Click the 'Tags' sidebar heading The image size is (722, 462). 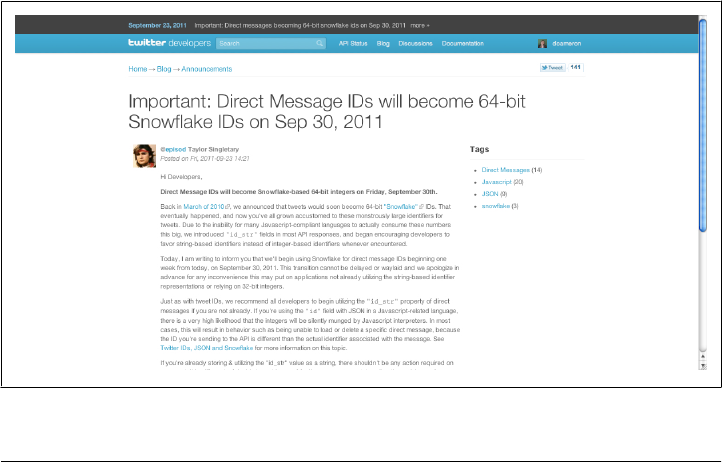pos(479,149)
